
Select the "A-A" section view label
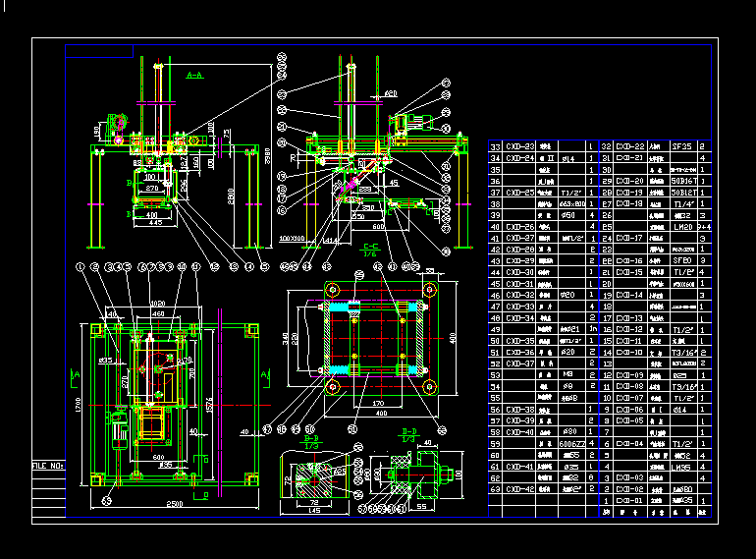tap(194, 76)
